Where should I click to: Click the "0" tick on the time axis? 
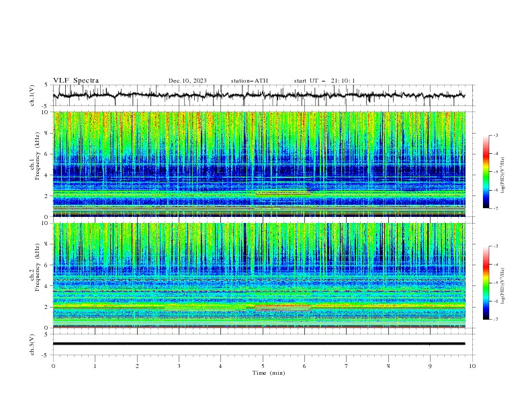pyautogui.click(x=53, y=366)
